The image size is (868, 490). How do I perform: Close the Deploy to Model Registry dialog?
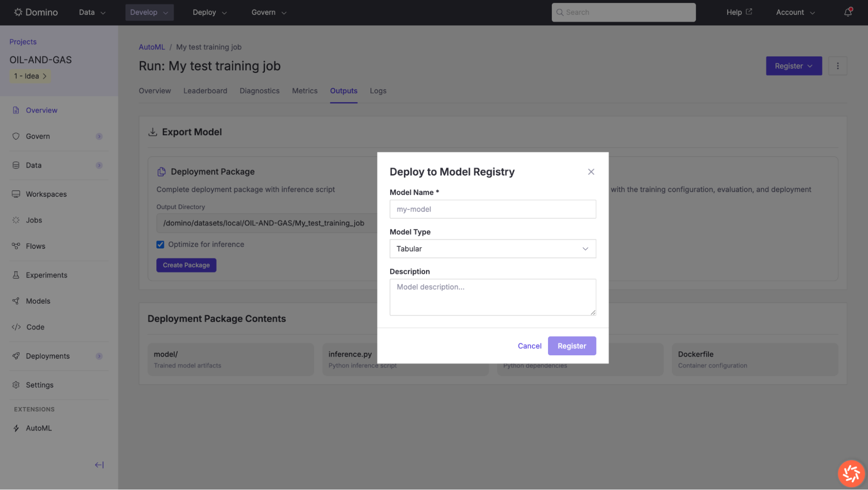coord(591,172)
